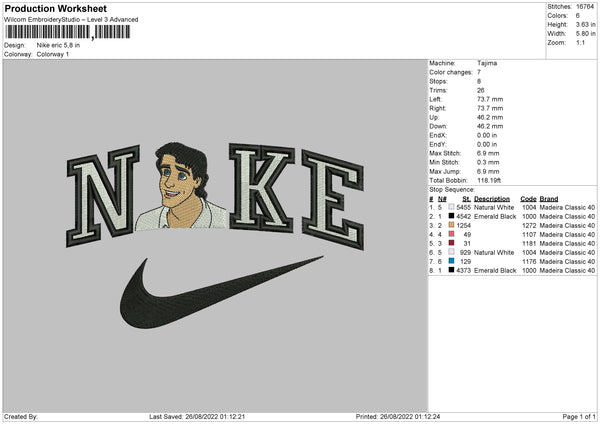Click stitch count '49' in stop row 4

click(x=467, y=234)
